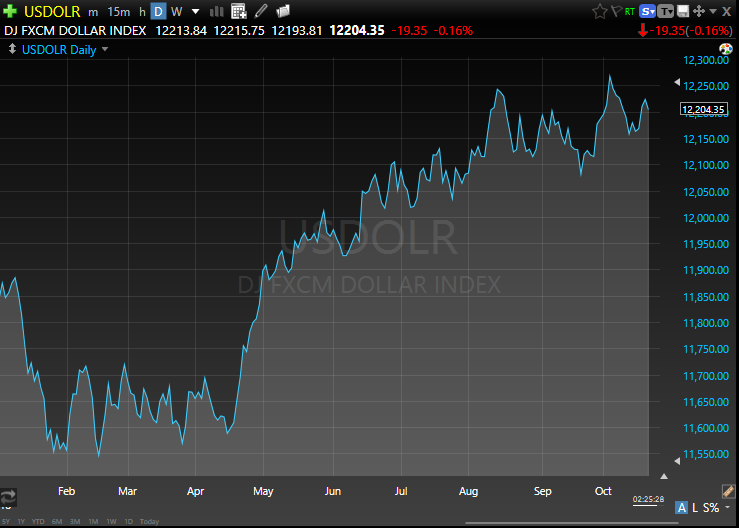The width and height of the screenshot is (739, 528).
Task: Click the yellow USDOLR symbol field
Action: (x=52, y=11)
